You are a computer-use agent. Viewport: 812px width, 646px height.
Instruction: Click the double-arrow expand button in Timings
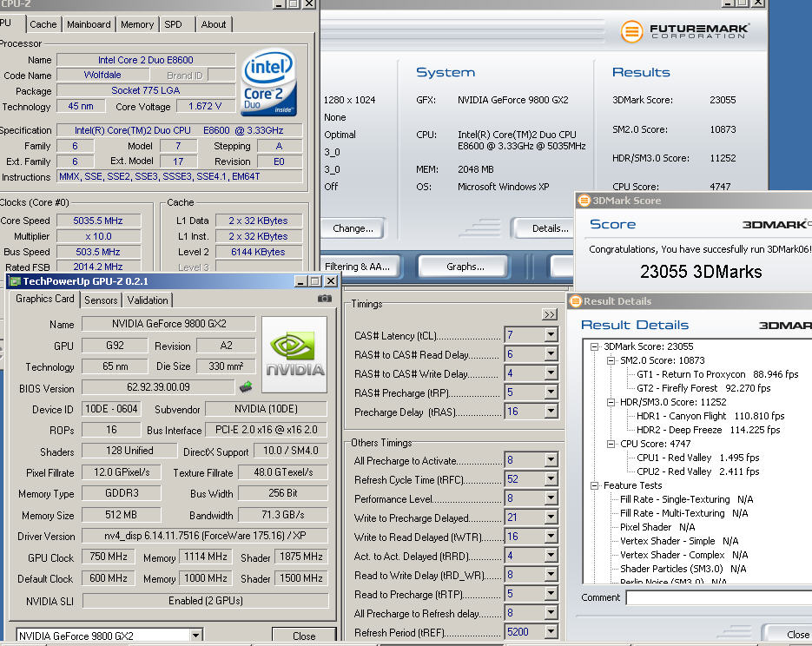tap(550, 314)
